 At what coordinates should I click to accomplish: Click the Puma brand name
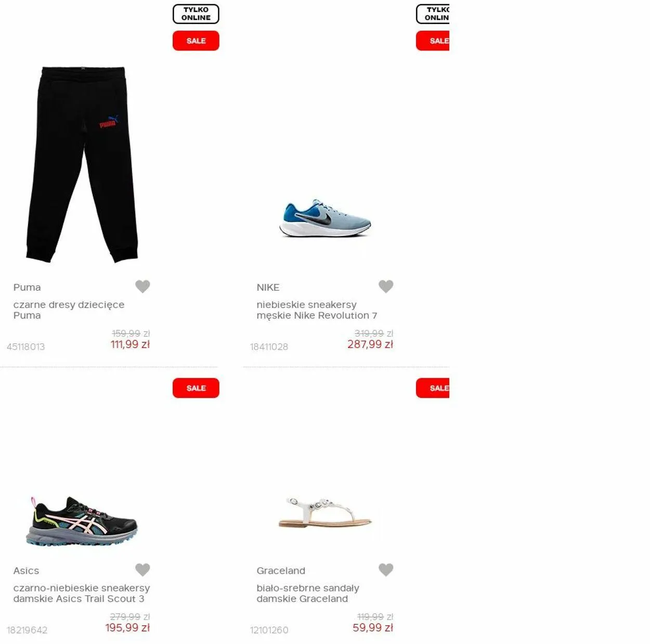27,287
